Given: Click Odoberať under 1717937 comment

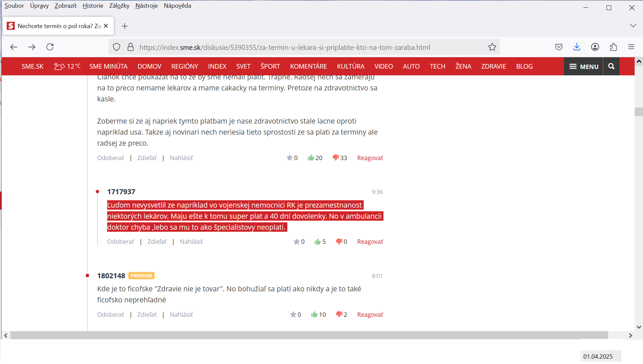Looking at the screenshot, I should tap(121, 242).
